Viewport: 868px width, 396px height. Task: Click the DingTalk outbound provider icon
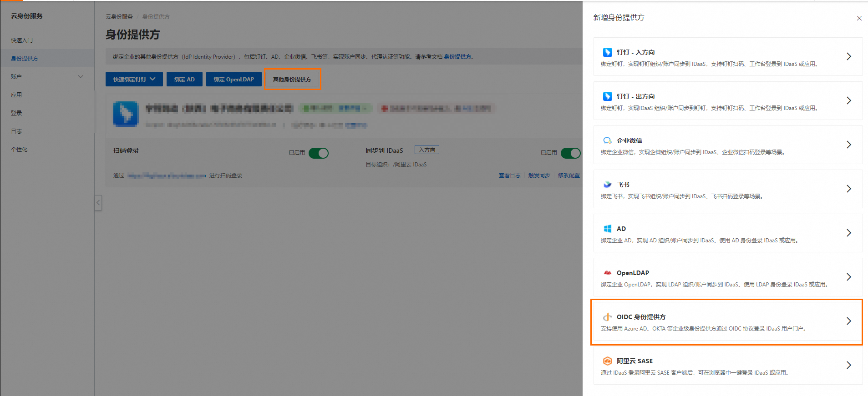pyautogui.click(x=607, y=96)
